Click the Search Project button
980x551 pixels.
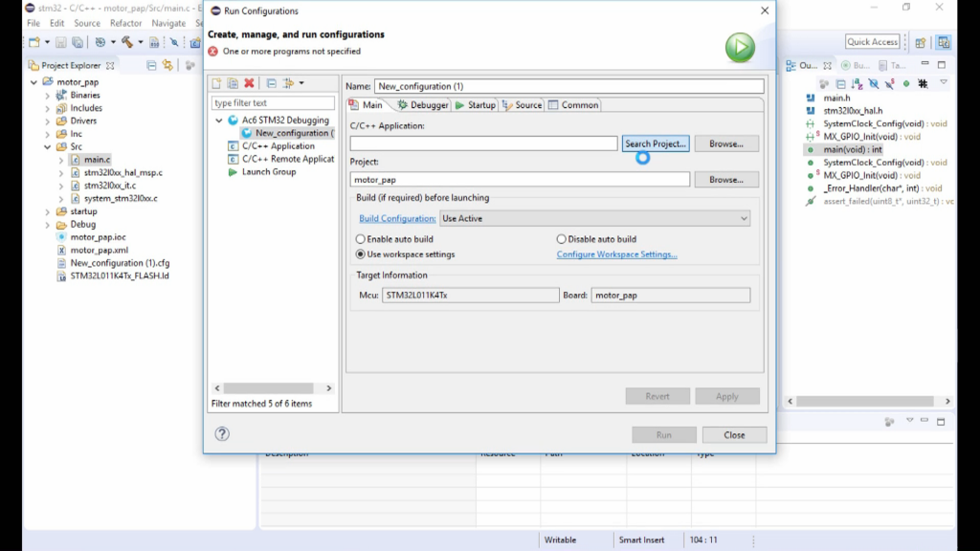[656, 143]
